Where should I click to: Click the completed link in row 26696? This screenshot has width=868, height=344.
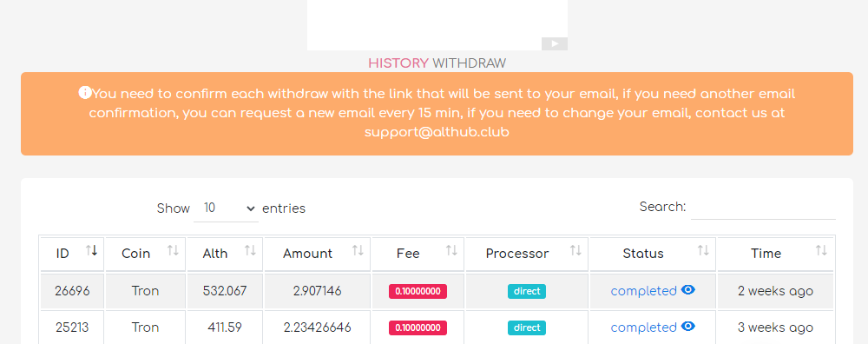[643, 291]
